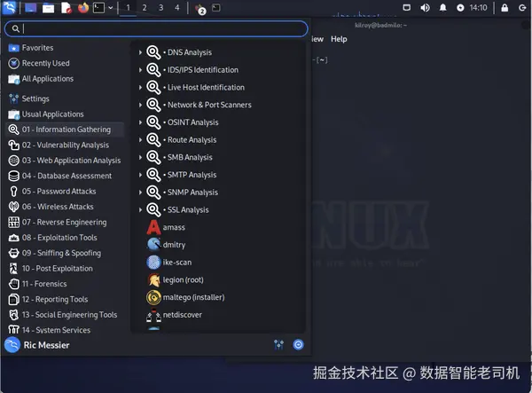Click the 14:10 clock
532x393 pixels.
click(478, 7)
